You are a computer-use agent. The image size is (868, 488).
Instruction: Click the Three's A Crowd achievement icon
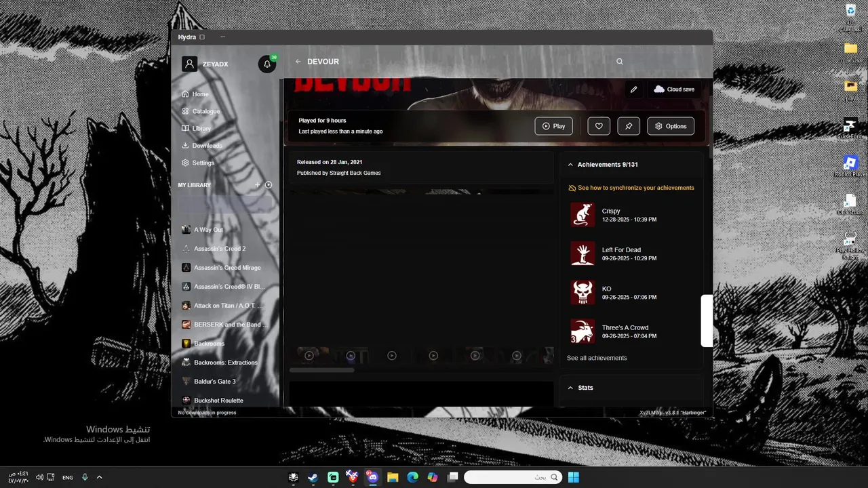pyautogui.click(x=583, y=331)
